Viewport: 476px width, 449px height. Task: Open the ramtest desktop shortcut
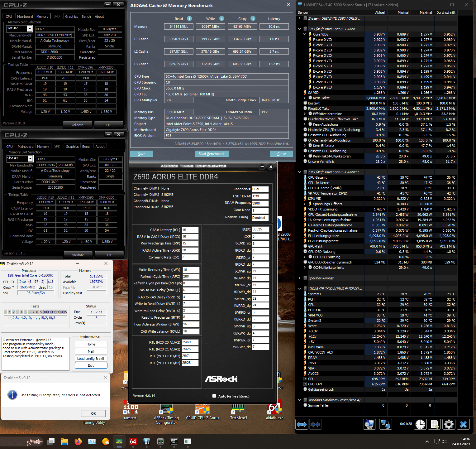coord(130,410)
